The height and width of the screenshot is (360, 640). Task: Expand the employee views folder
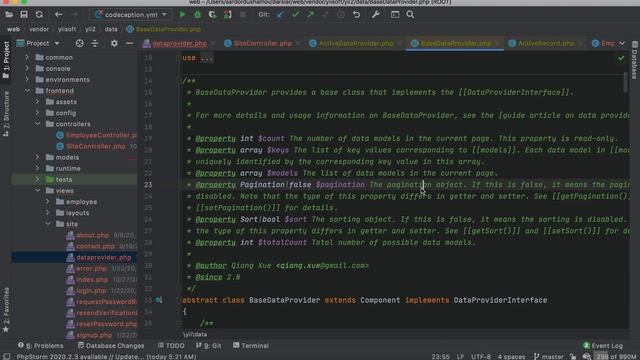pyautogui.click(x=48, y=202)
